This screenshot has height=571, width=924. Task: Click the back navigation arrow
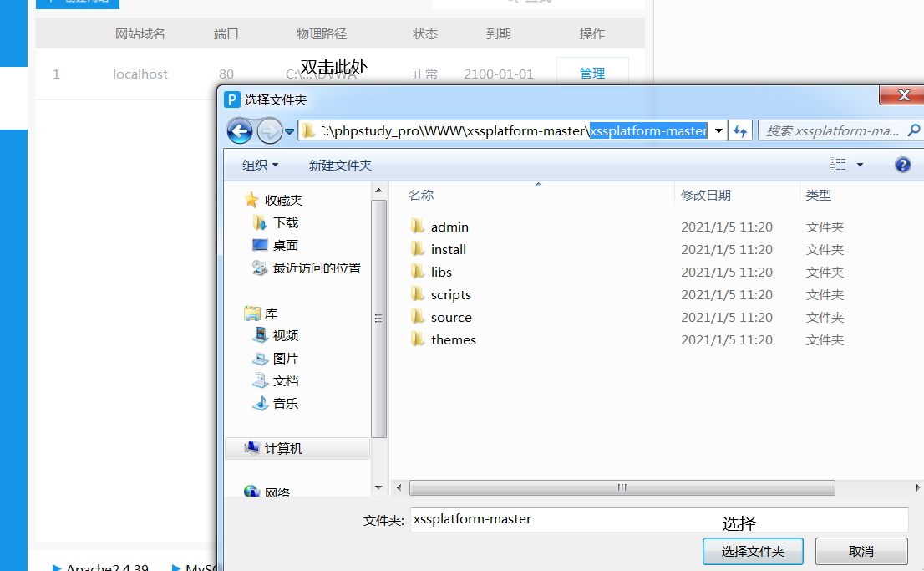(240, 130)
